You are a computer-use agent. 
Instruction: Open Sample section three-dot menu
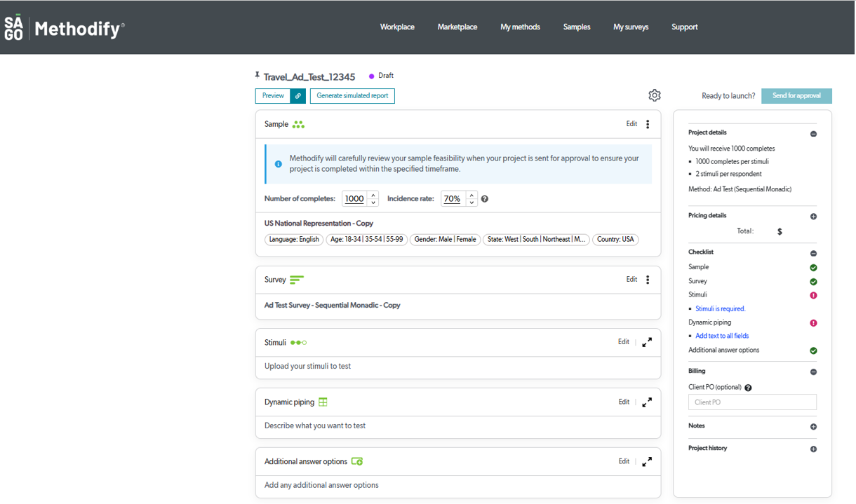pos(648,124)
